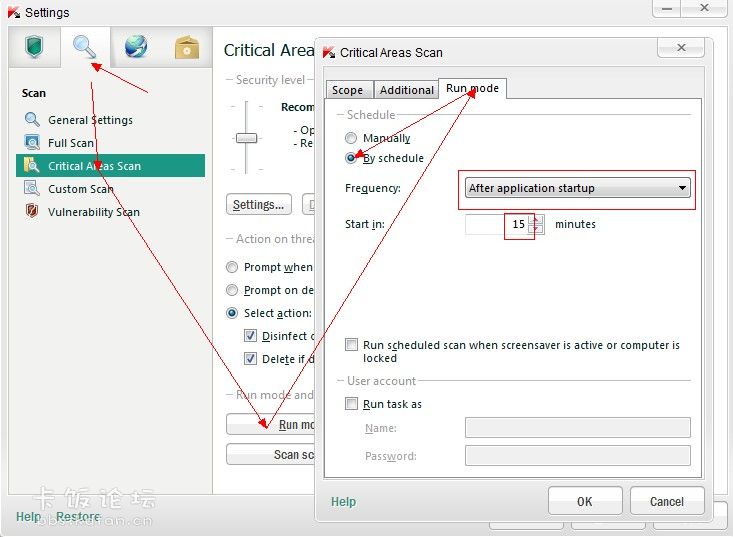The height and width of the screenshot is (537, 733).
Task: Select Prompt when scan completes option
Action: click(x=232, y=267)
